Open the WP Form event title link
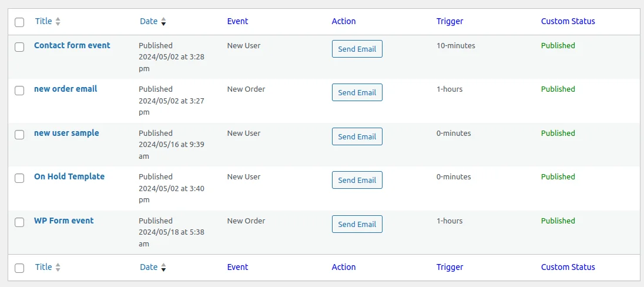The image size is (644, 287). [63, 221]
